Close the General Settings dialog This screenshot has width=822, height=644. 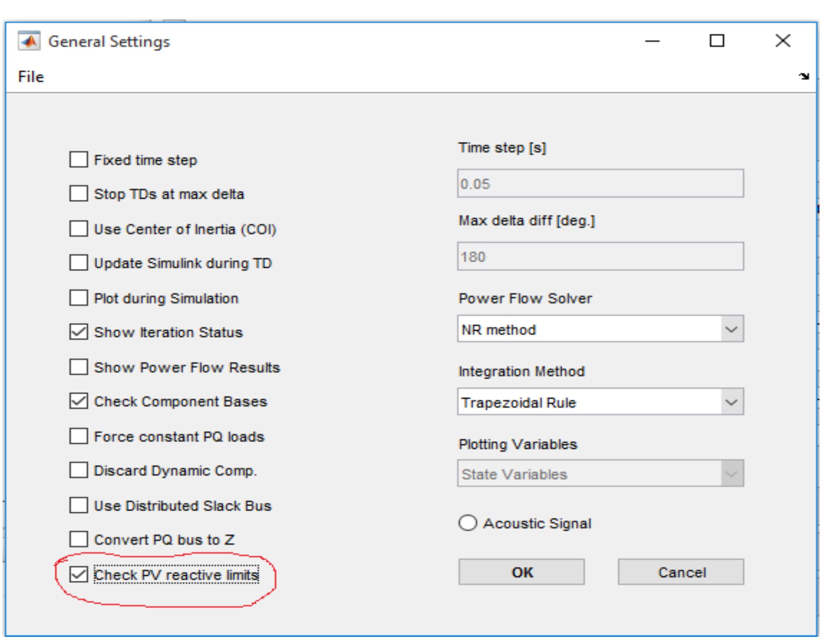pyautogui.click(x=782, y=41)
